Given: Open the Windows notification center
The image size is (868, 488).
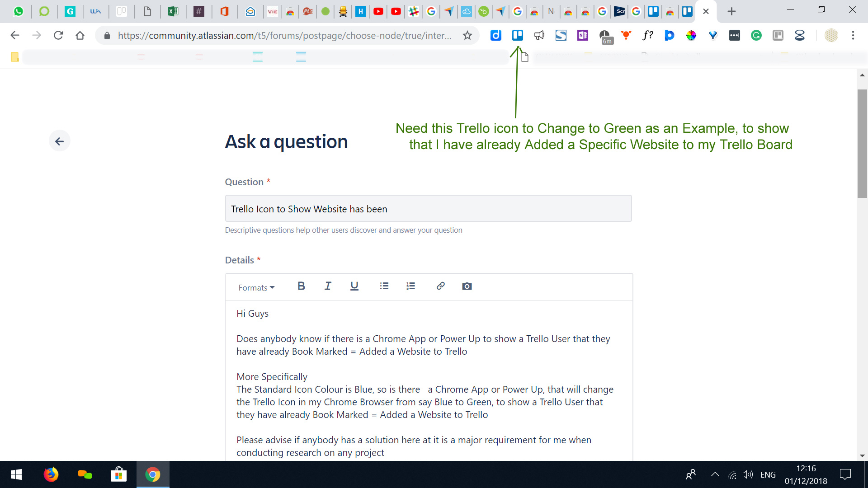Looking at the screenshot, I should pyautogui.click(x=845, y=474).
